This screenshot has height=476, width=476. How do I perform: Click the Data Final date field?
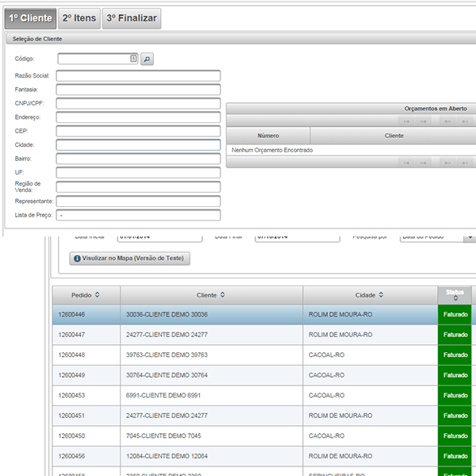pyautogui.click(x=297, y=238)
